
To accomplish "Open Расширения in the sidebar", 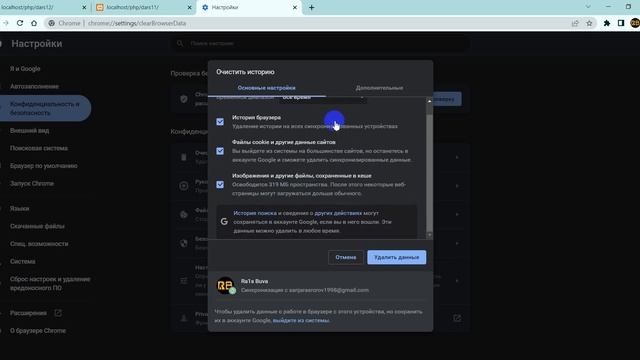I will pyautogui.click(x=28, y=313).
